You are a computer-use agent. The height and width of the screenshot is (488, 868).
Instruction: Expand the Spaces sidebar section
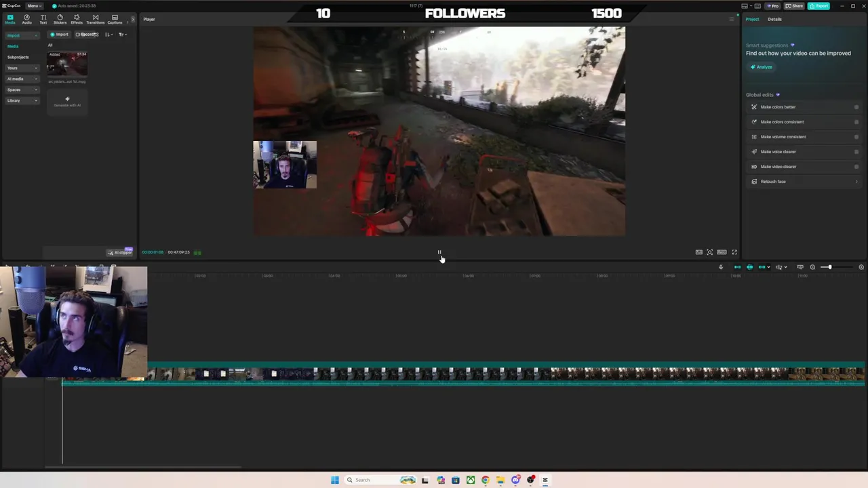point(22,89)
